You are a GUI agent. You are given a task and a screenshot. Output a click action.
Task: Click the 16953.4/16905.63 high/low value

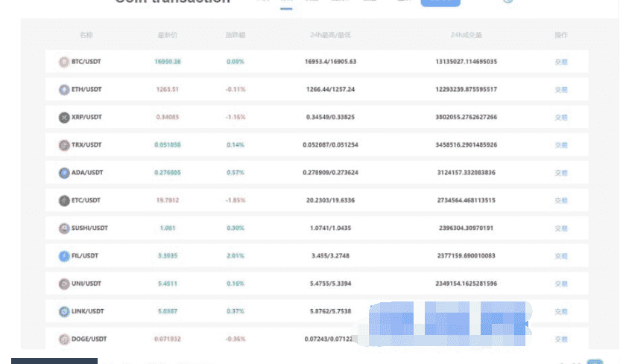331,61
